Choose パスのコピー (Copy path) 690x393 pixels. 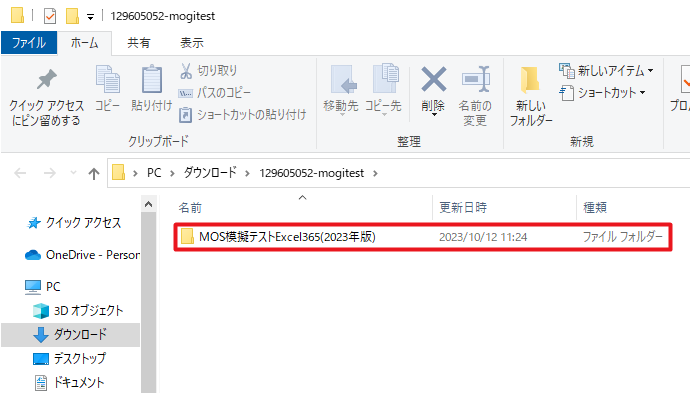click(215, 92)
